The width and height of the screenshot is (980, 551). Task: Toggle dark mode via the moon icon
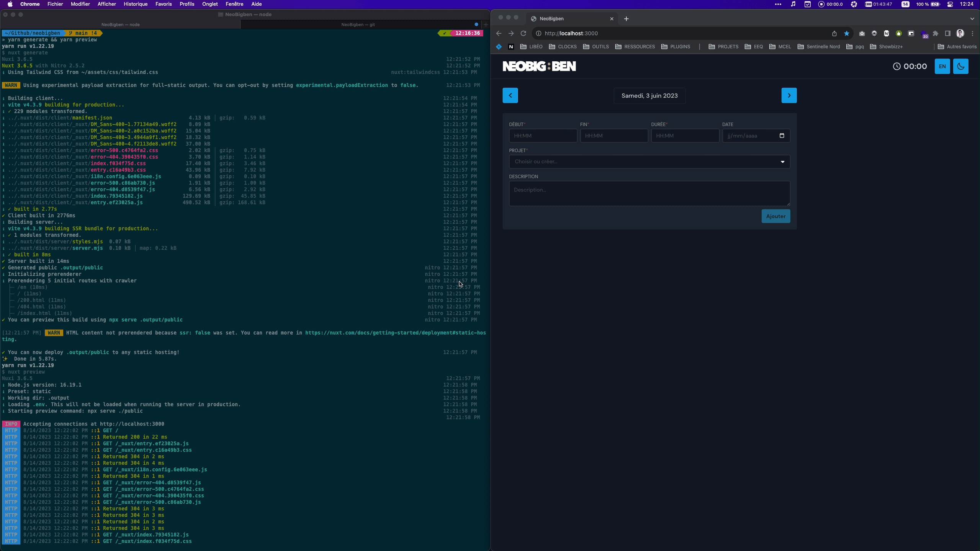pos(960,66)
